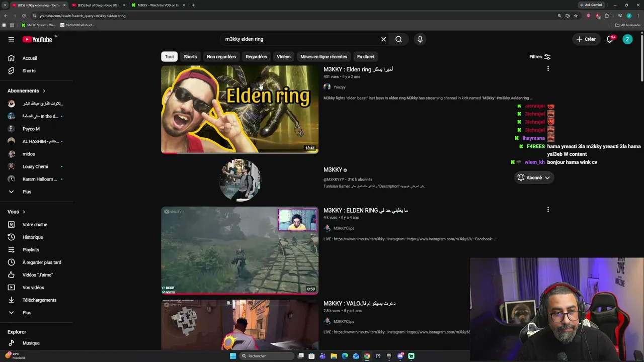Open the Chrome extensions puzzle icon

606,16
